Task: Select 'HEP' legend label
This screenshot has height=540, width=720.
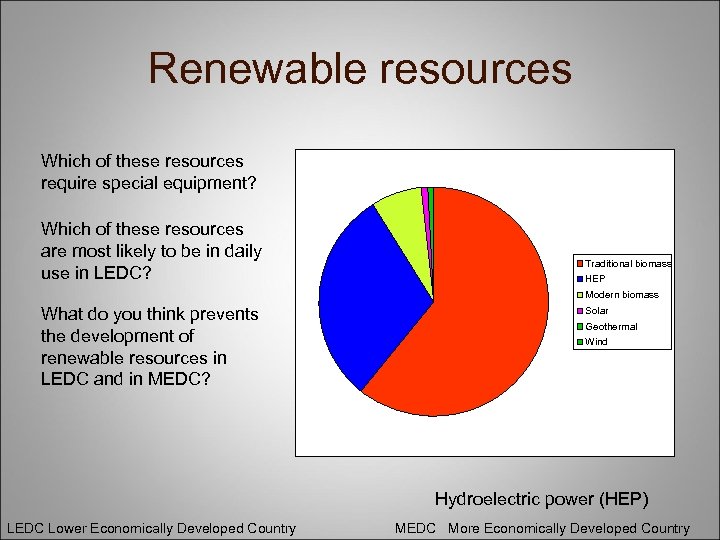Action: (595, 279)
